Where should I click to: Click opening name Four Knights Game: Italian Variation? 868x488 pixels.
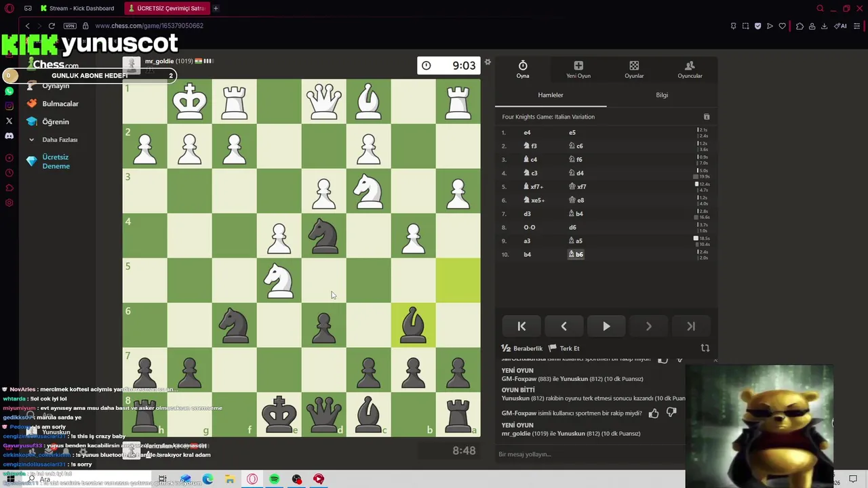click(x=548, y=117)
